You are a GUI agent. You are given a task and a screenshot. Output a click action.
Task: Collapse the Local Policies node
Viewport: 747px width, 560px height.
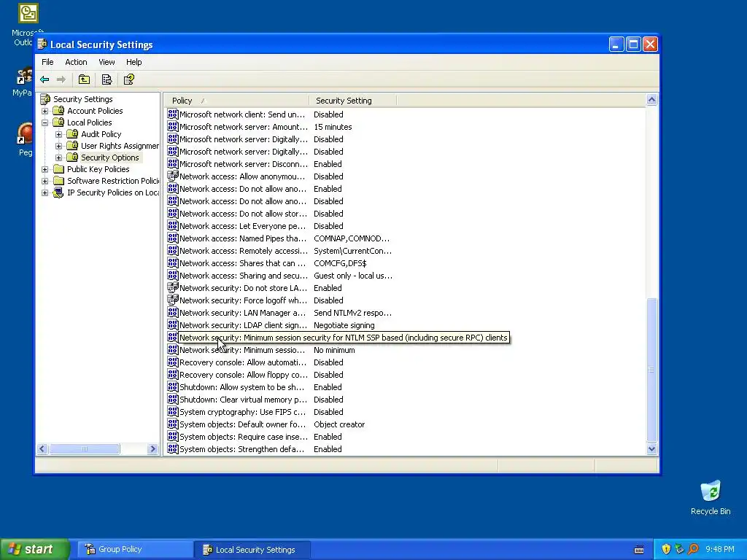click(x=44, y=122)
